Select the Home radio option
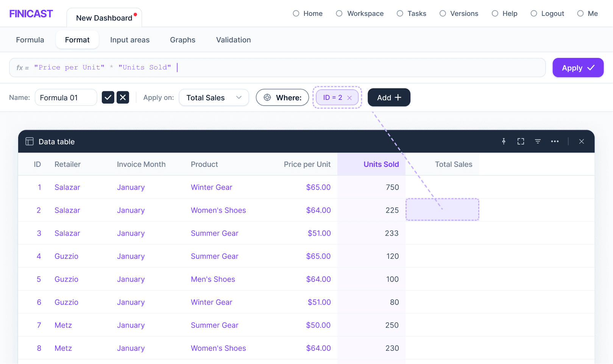The height and width of the screenshot is (364, 613). (296, 14)
